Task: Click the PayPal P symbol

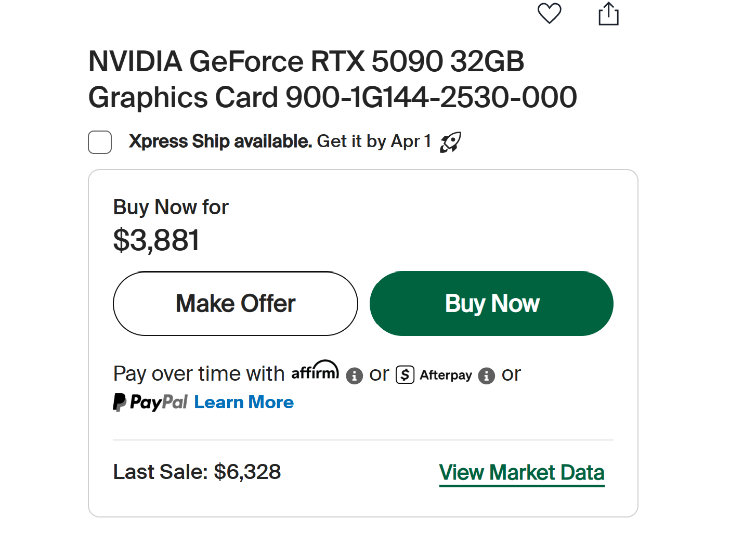Action: (x=120, y=402)
